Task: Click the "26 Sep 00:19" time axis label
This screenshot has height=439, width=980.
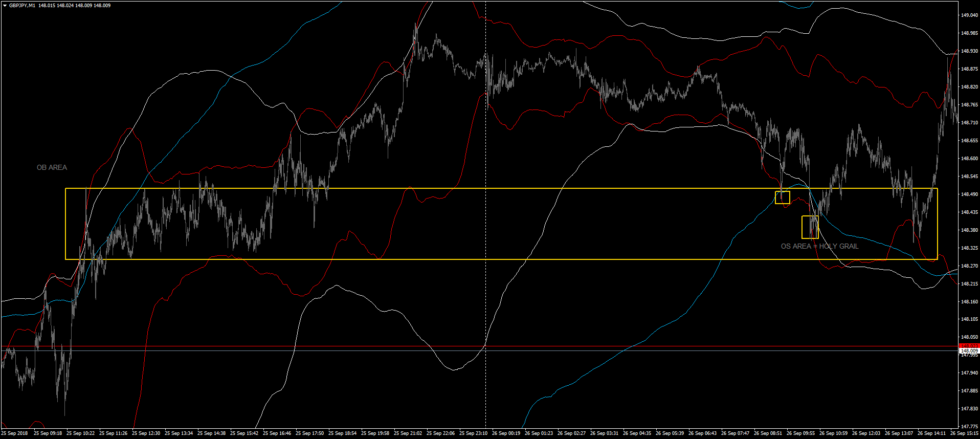Action: pyautogui.click(x=506, y=433)
